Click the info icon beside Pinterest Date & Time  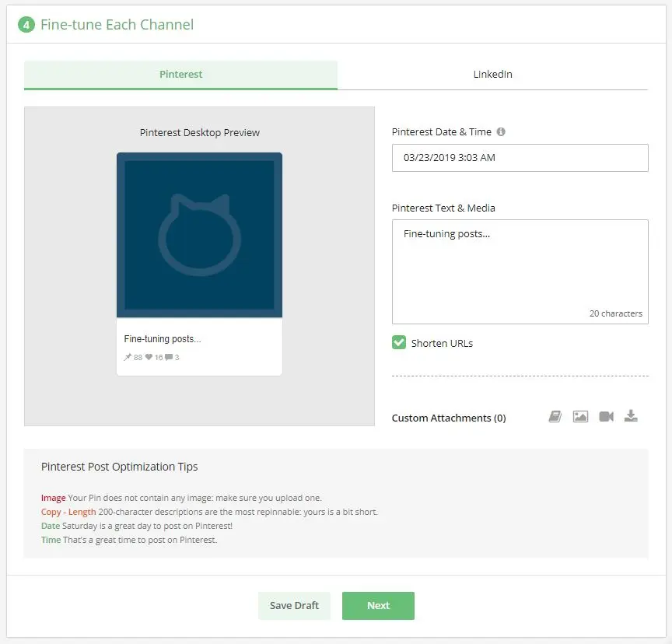pos(501,132)
